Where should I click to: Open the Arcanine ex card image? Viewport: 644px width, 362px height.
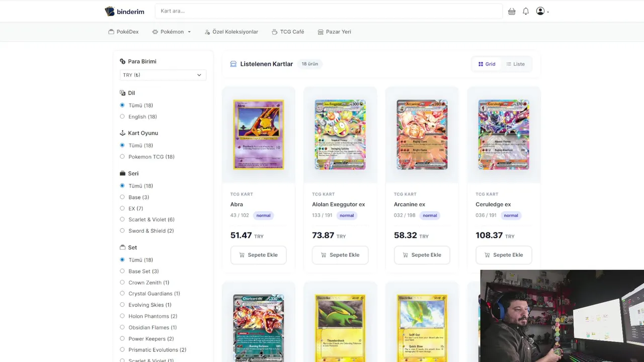[422, 134]
